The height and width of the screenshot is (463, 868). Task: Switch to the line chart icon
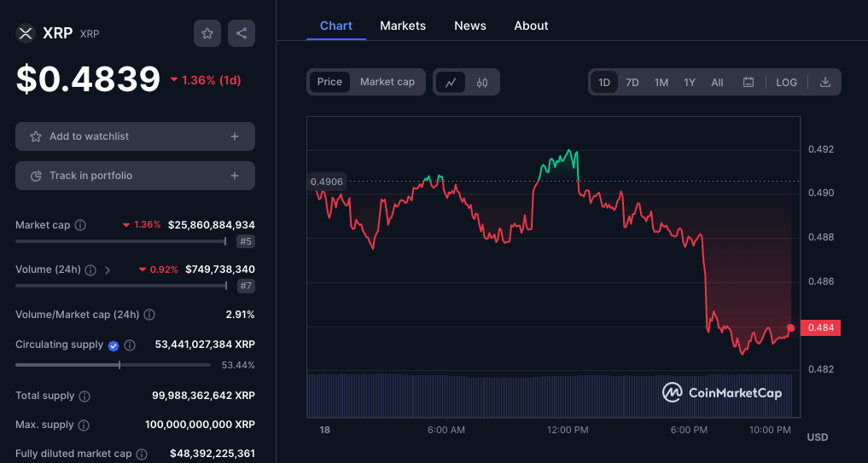tap(451, 82)
